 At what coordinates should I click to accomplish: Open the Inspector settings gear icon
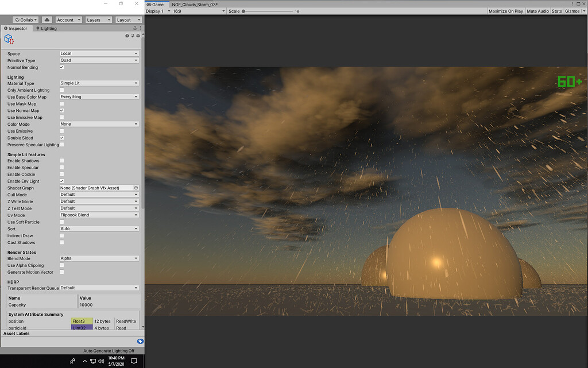(139, 35)
